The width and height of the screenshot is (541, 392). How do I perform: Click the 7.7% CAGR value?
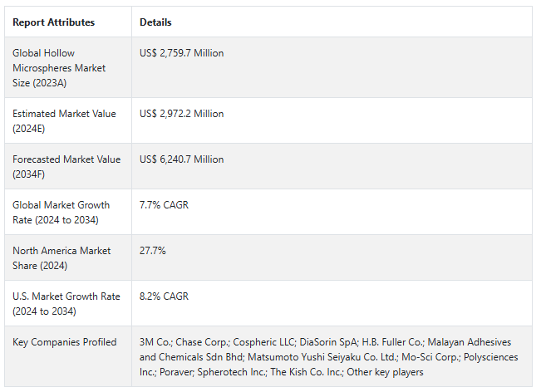coord(164,205)
